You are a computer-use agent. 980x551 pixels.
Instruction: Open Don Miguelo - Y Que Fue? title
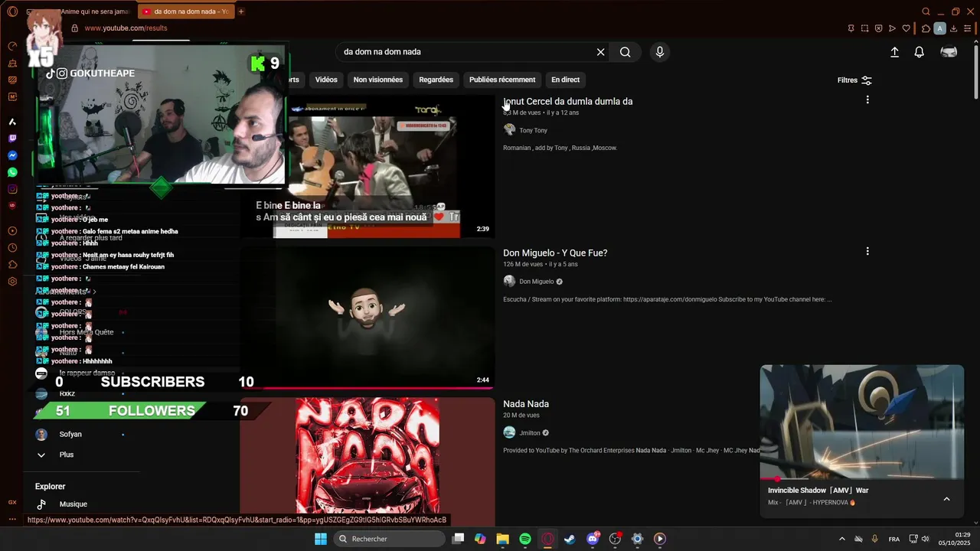[x=555, y=253]
